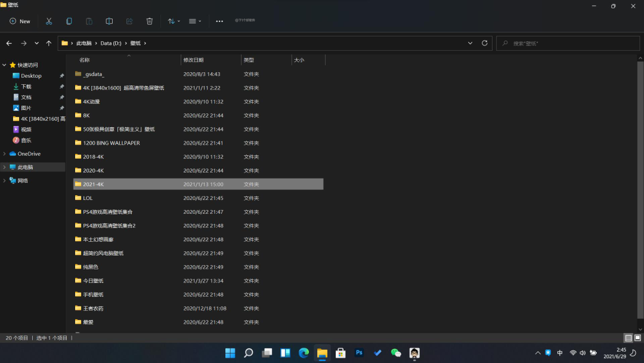This screenshot has width=644, height=363.
Task: Switch to large thumbnails view toggle
Action: tap(637, 338)
